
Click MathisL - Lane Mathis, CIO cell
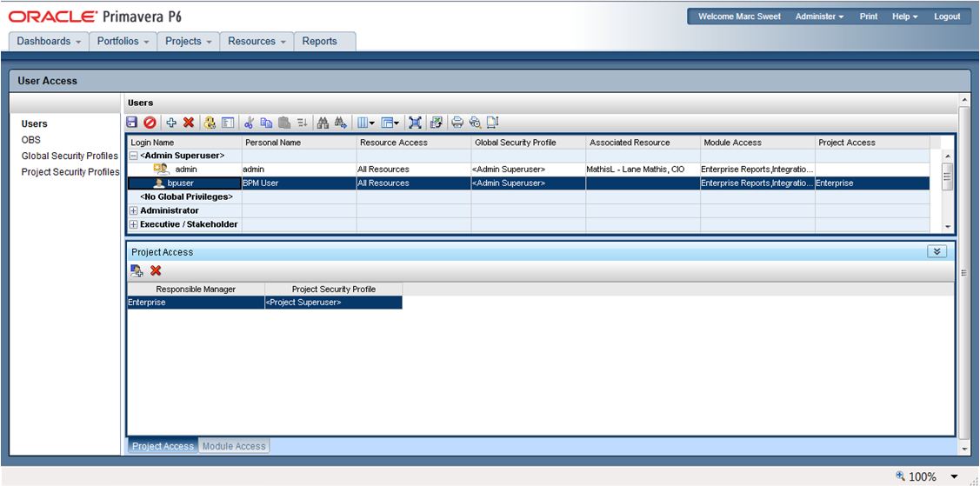pyautogui.click(x=643, y=170)
